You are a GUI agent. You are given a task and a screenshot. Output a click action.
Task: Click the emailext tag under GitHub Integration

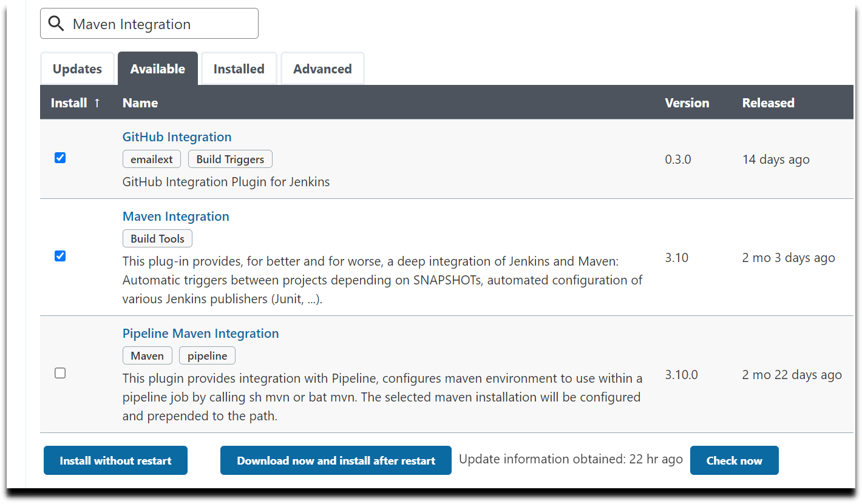pyautogui.click(x=151, y=159)
